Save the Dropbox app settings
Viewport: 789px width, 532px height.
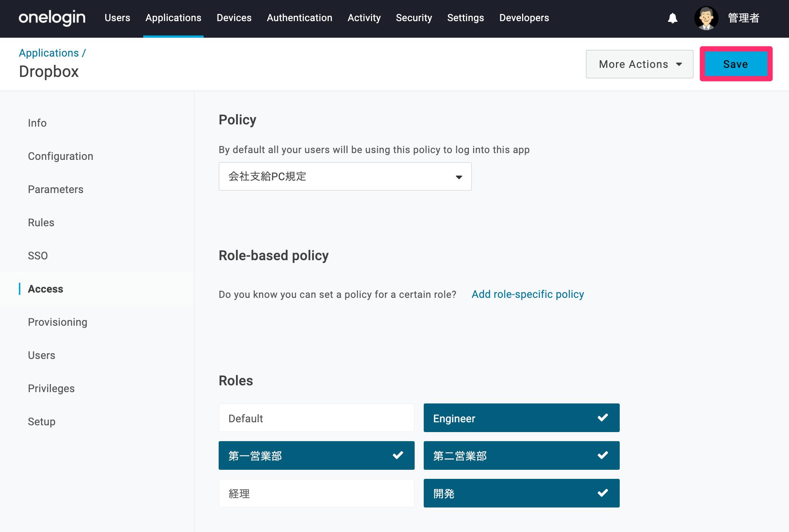click(x=736, y=64)
